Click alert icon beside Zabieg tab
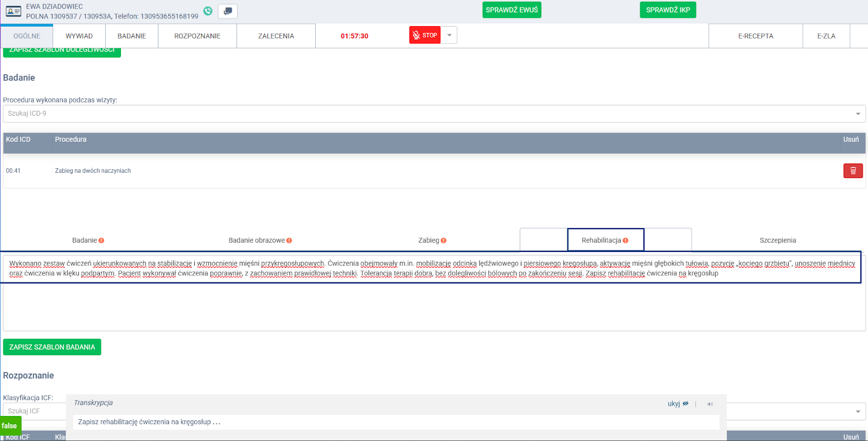Image resolution: width=868 pixels, height=441 pixels. pyautogui.click(x=444, y=241)
